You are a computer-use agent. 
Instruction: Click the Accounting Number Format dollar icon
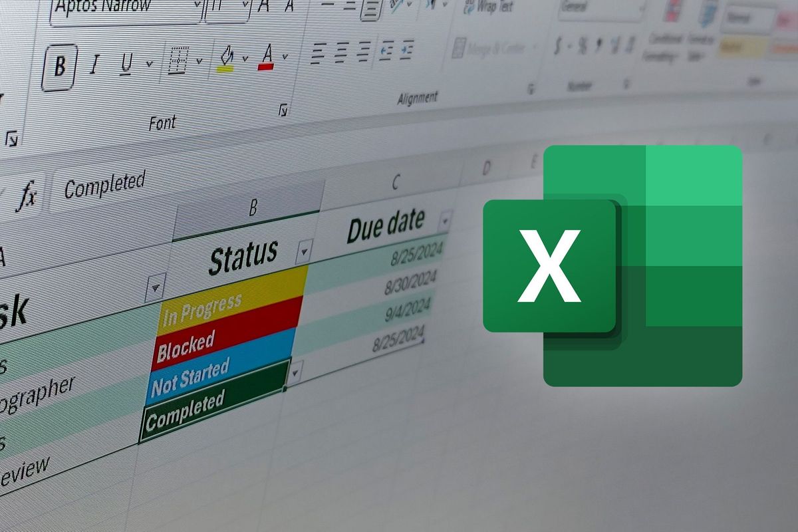(x=559, y=46)
